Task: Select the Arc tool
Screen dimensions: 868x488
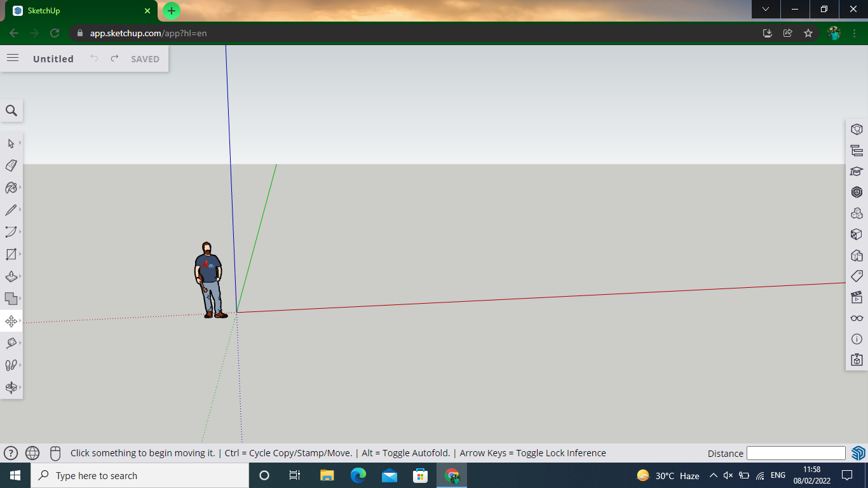Action: click(11, 232)
